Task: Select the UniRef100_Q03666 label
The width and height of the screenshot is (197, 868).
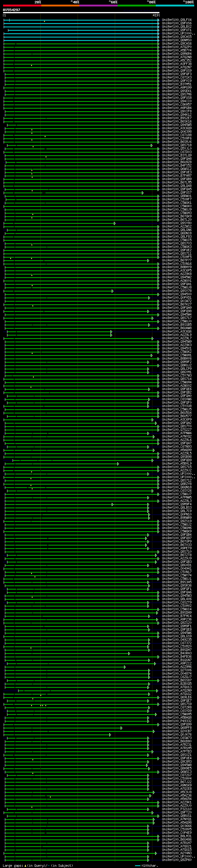Action: pyautogui.click(x=177, y=826)
